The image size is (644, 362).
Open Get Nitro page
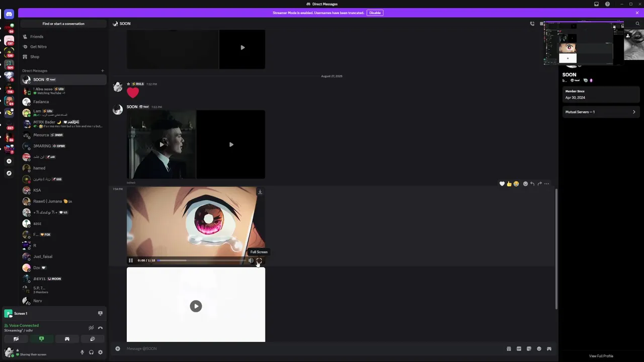pyautogui.click(x=63, y=47)
